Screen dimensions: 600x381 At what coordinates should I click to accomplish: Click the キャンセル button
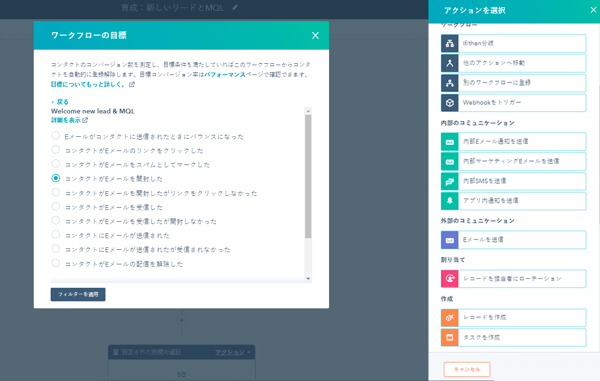pos(467,370)
